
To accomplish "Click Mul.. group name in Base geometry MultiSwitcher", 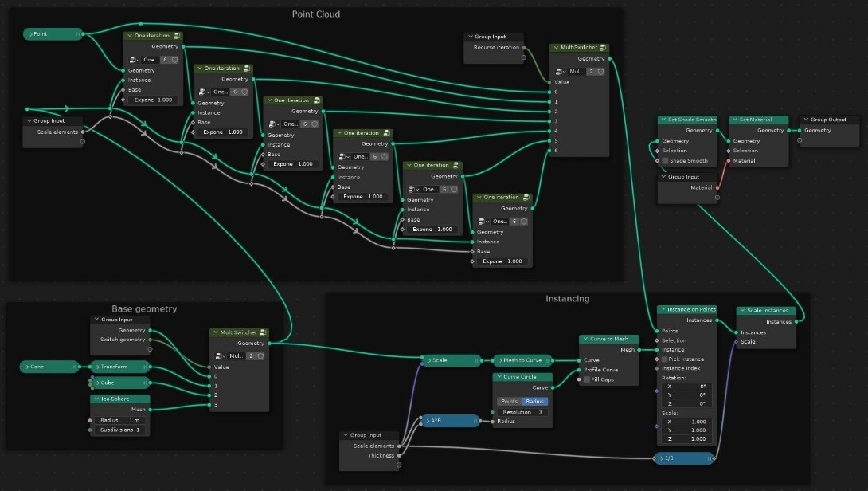I will 237,355.
